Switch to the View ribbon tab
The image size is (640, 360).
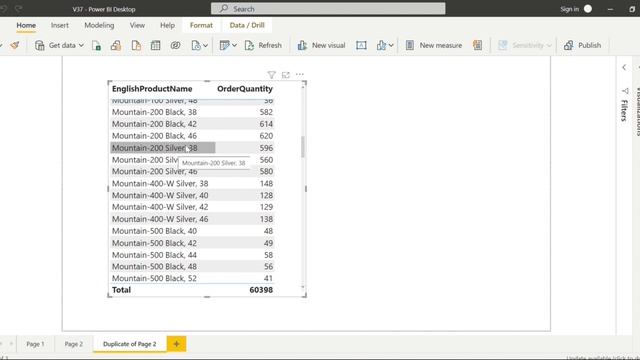point(137,25)
